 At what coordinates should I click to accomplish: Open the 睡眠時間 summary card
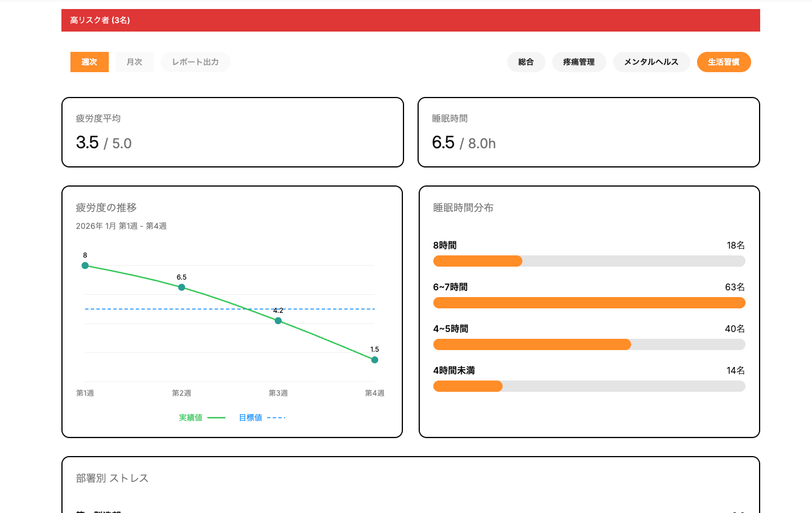pos(588,132)
